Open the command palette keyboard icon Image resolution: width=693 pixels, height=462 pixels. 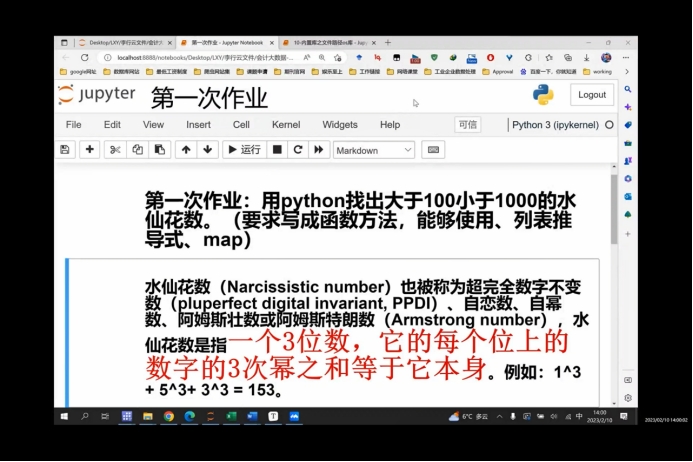point(433,150)
